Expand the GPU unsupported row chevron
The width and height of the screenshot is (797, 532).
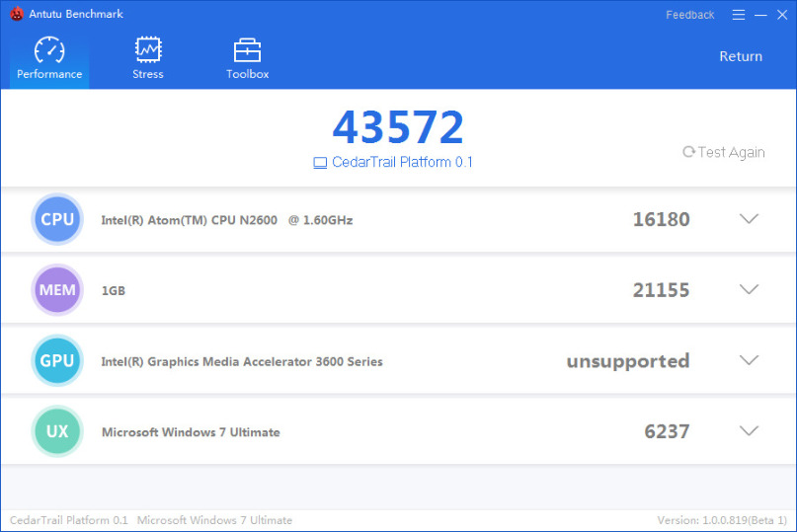pyautogui.click(x=749, y=361)
